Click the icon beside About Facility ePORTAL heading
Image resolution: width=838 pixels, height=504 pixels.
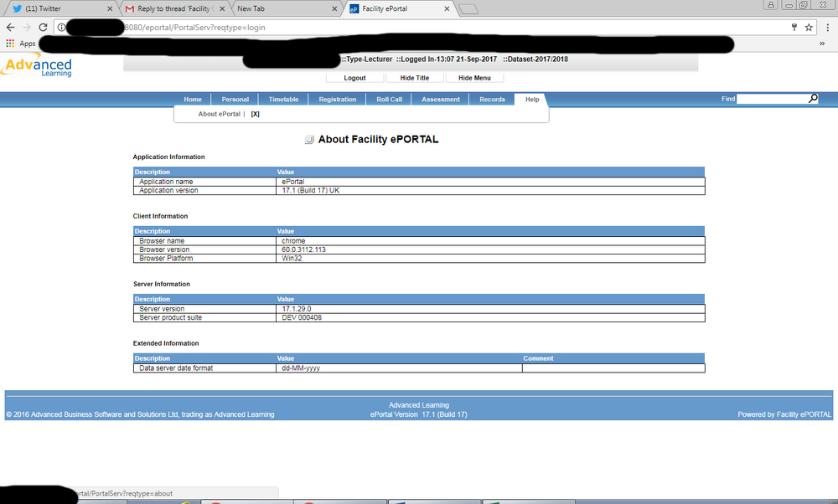coord(309,139)
